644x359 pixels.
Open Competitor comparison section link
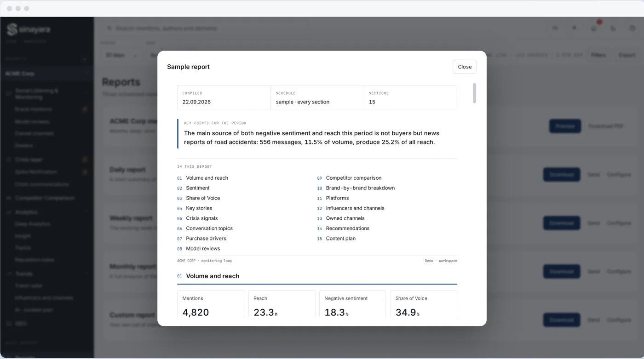click(353, 178)
